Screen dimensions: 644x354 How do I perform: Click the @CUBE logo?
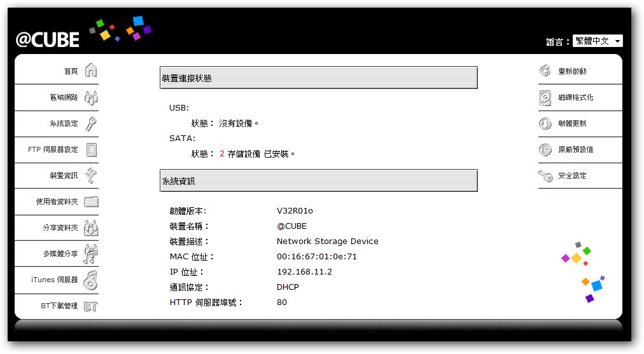click(x=48, y=40)
